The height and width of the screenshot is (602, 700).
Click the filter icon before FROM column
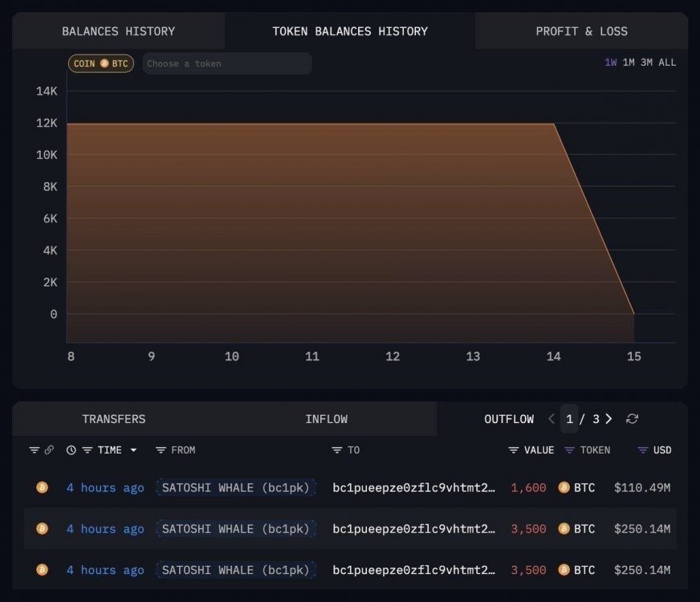click(161, 450)
